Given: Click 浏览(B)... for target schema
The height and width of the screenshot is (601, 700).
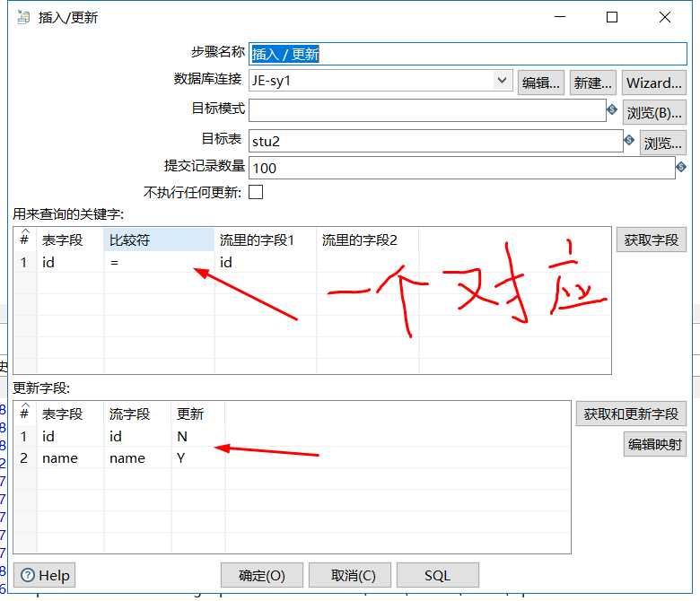Looking at the screenshot, I should coord(654,112).
